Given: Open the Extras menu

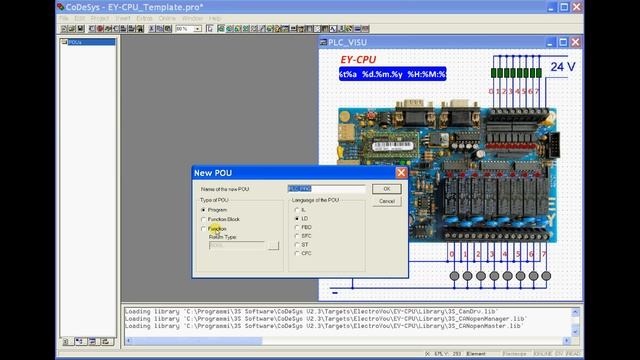Looking at the screenshot, I should click(x=144, y=18).
